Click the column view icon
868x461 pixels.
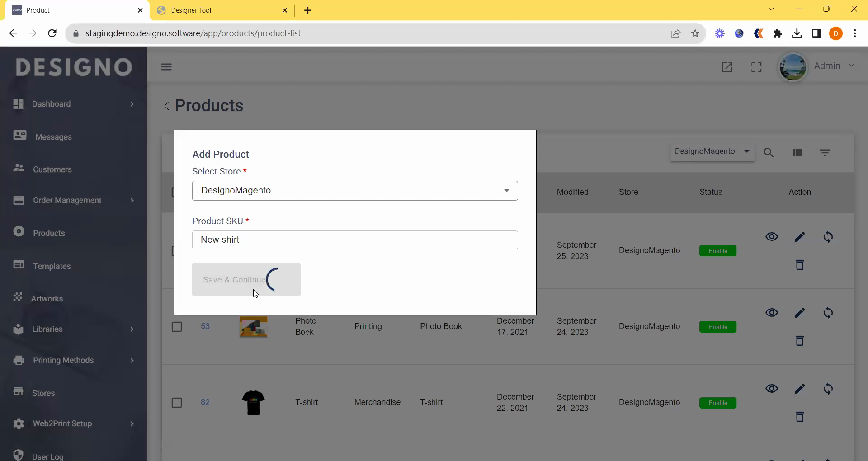click(x=797, y=153)
